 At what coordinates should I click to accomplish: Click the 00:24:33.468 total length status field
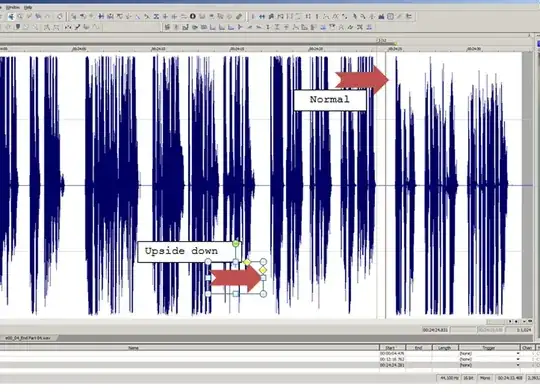click(x=511, y=378)
